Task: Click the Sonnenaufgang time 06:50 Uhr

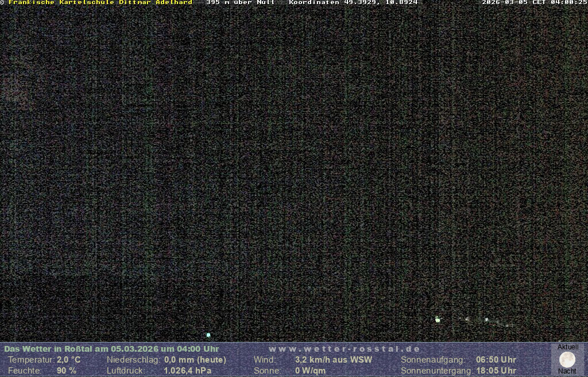Action: coord(496,360)
